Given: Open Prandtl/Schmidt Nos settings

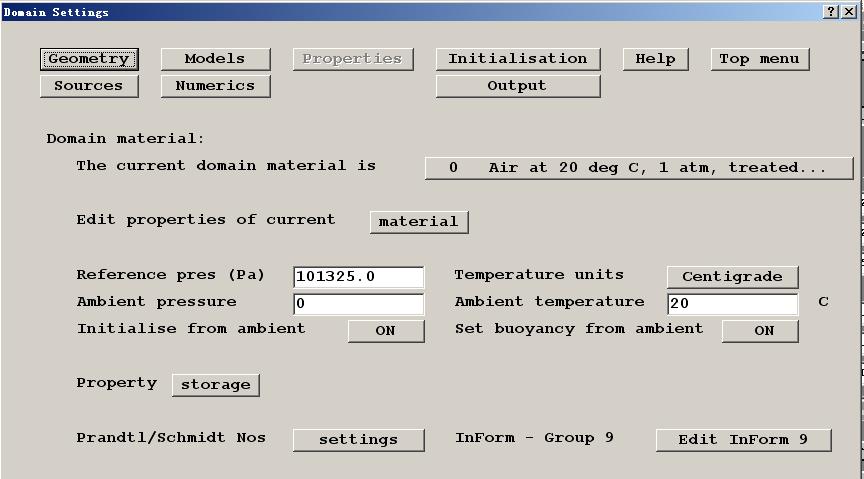Looking at the screenshot, I should pyautogui.click(x=358, y=440).
